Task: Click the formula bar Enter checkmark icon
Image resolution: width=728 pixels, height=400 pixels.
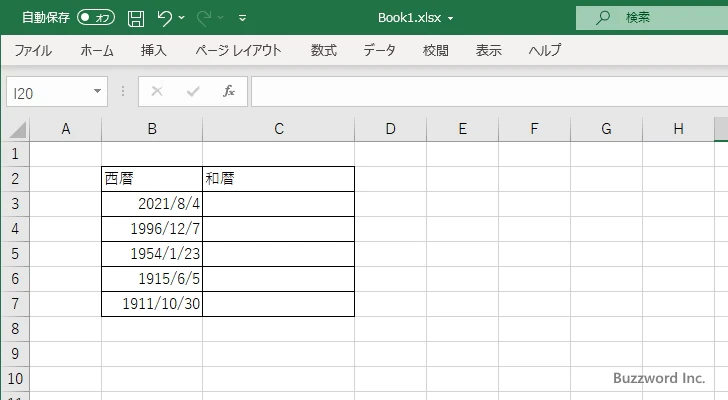Action: point(193,91)
